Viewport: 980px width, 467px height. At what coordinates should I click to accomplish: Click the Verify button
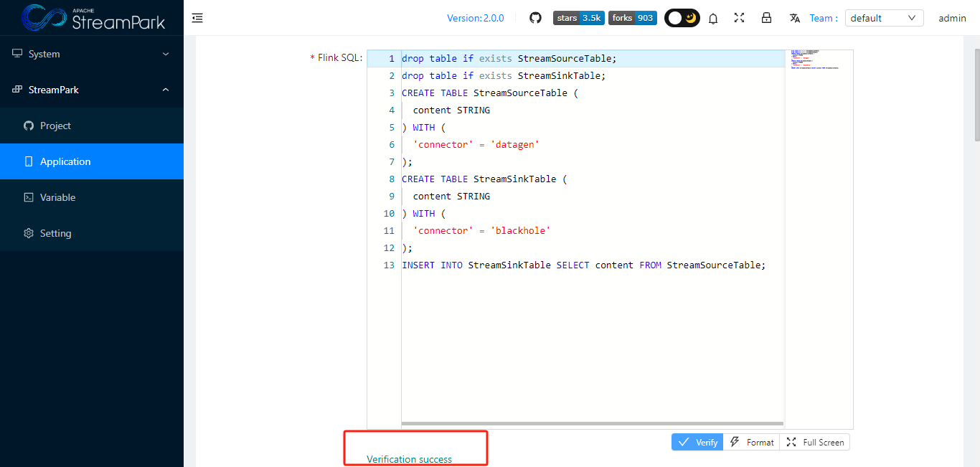[697, 442]
